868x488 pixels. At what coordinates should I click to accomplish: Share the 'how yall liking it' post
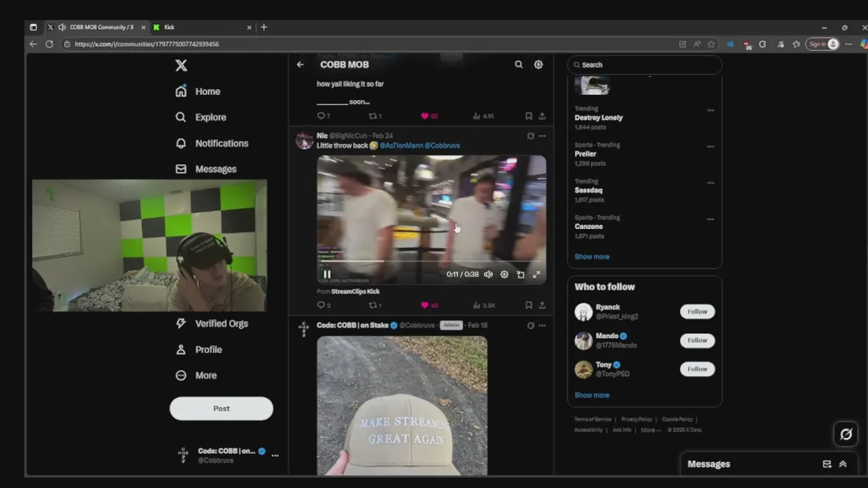(542, 116)
